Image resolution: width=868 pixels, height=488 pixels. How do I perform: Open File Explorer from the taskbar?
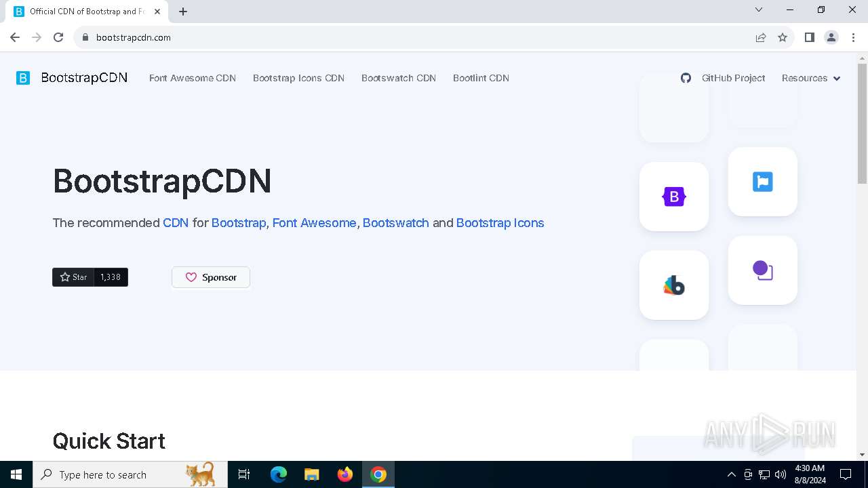click(312, 474)
